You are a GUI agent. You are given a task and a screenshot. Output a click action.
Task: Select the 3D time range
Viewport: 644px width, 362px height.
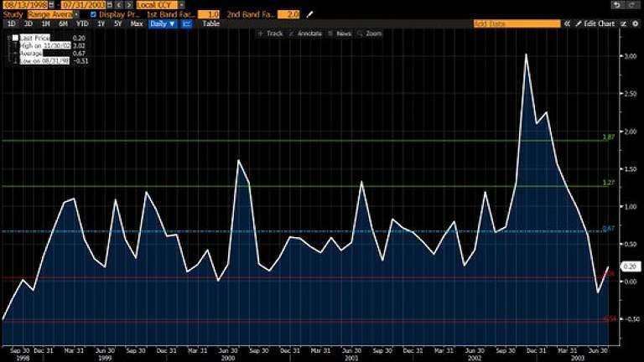click(29, 23)
